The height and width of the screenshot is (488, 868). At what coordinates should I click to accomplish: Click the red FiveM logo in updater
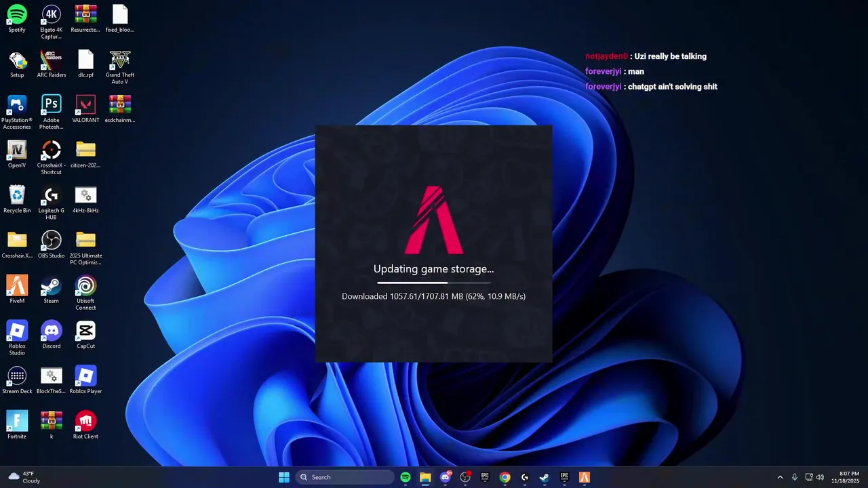[x=434, y=220]
